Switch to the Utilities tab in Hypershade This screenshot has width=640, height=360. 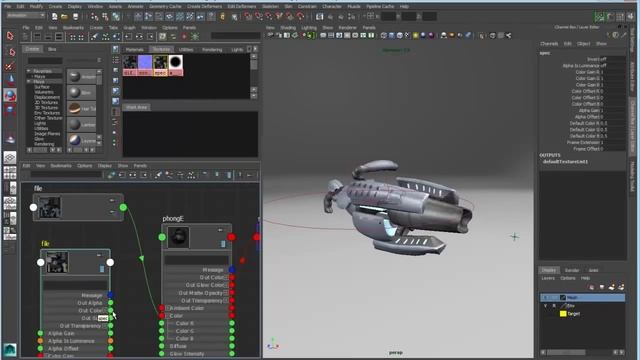point(186,49)
